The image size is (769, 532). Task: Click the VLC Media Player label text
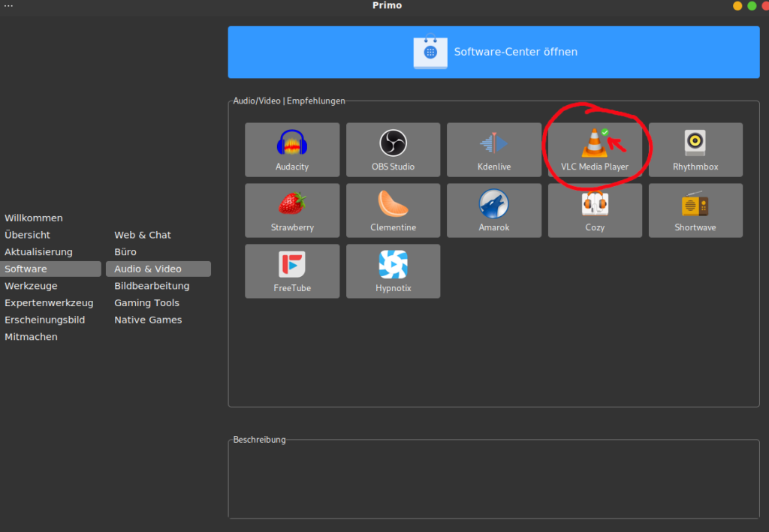[595, 167]
